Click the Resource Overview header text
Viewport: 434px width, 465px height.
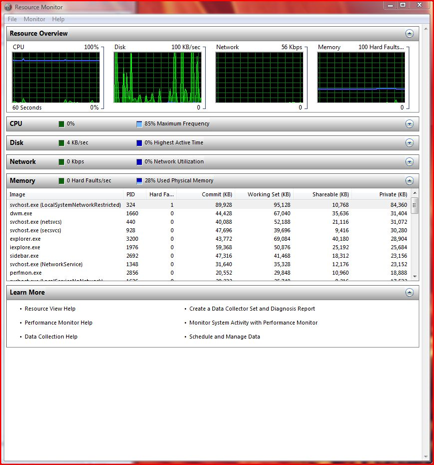(39, 34)
